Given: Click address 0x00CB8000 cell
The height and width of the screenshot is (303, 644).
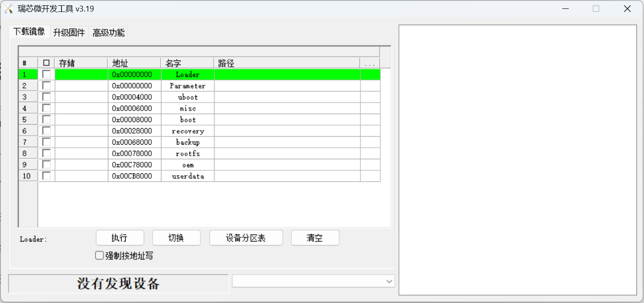Looking at the screenshot, I should click(134, 176).
